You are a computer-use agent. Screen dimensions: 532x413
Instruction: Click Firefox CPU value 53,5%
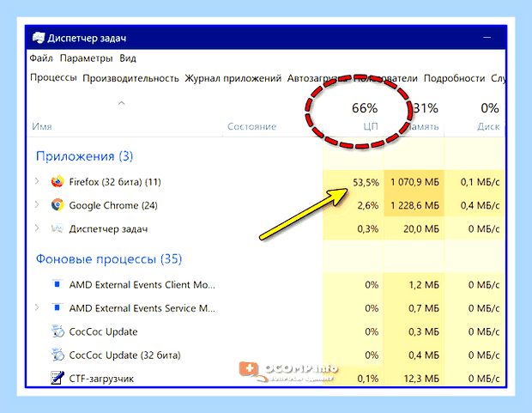click(x=366, y=182)
